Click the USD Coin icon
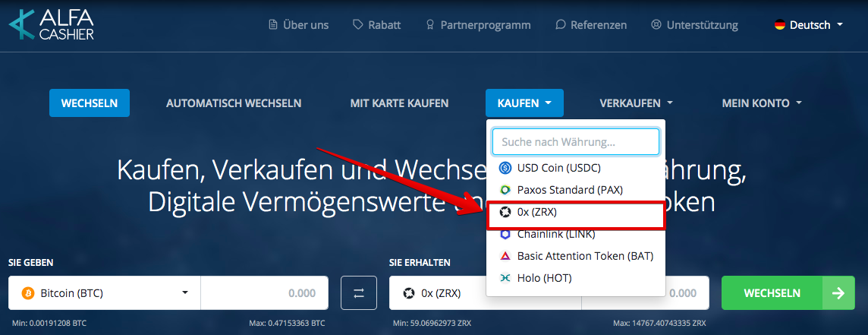Image resolution: width=868 pixels, height=335 pixels. pos(505,167)
